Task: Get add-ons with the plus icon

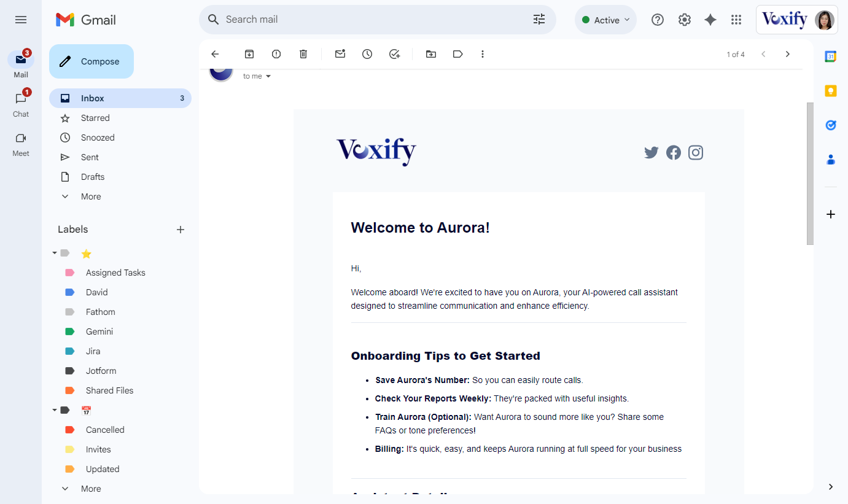Action: click(x=831, y=214)
